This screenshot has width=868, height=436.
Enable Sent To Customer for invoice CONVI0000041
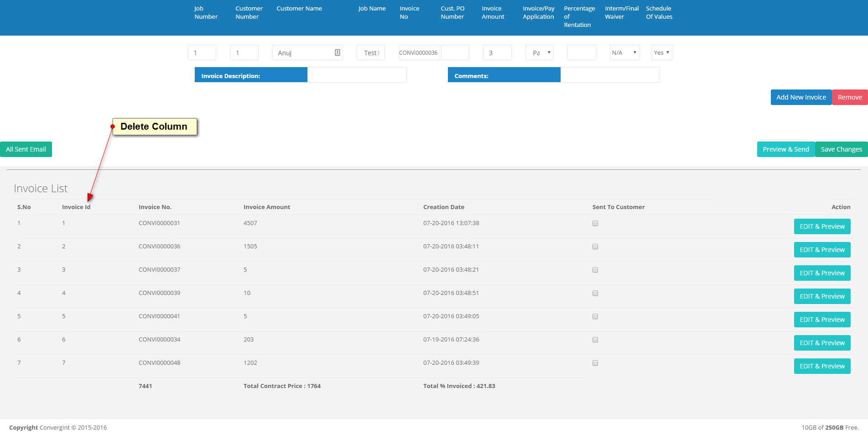point(595,316)
